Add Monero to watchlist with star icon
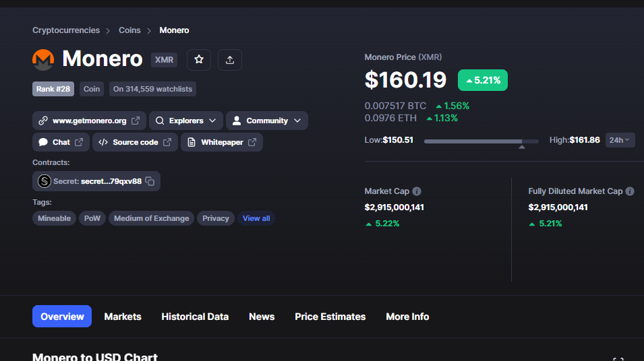Image resolution: width=644 pixels, height=361 pixels. (199, 60)
